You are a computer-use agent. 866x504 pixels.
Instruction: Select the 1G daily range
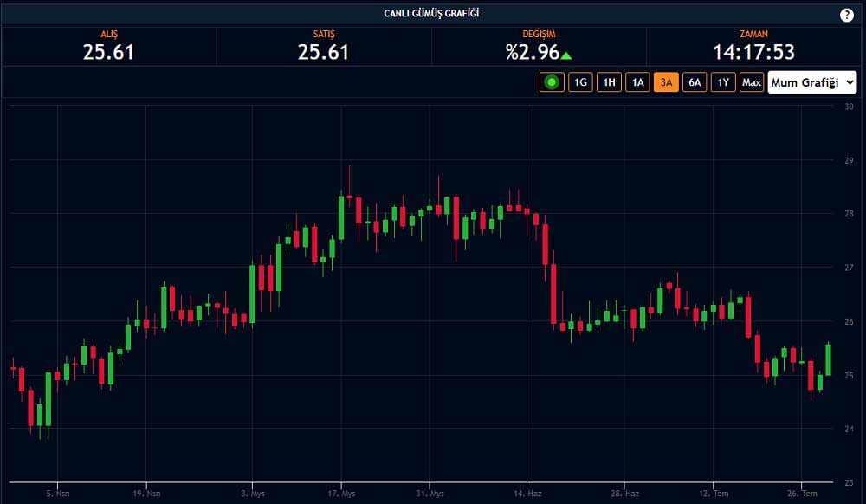click(x=580, y=82)
